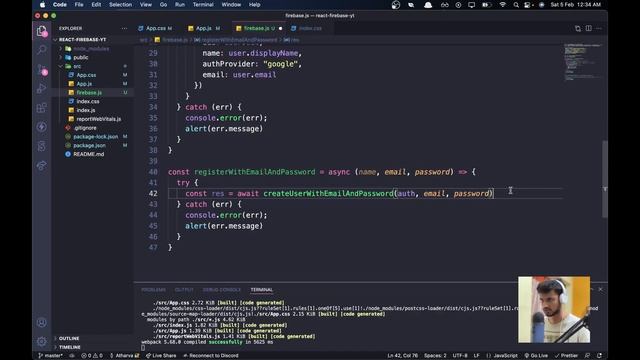Click the Wi-Fi icon in menu bar
This screenshot has width=640, height=360.
(502, 5)
